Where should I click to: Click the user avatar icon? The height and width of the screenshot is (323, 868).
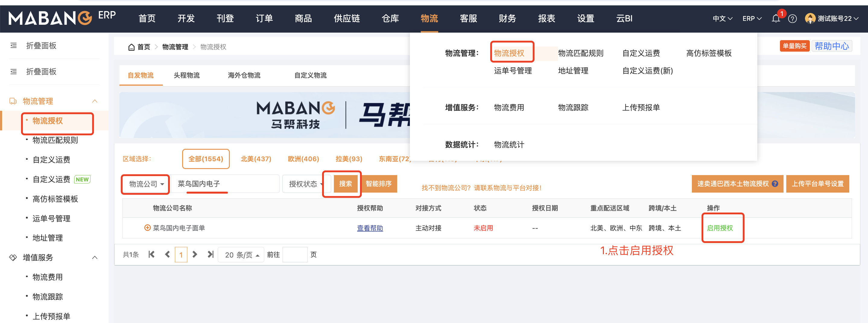pos(810,18)
